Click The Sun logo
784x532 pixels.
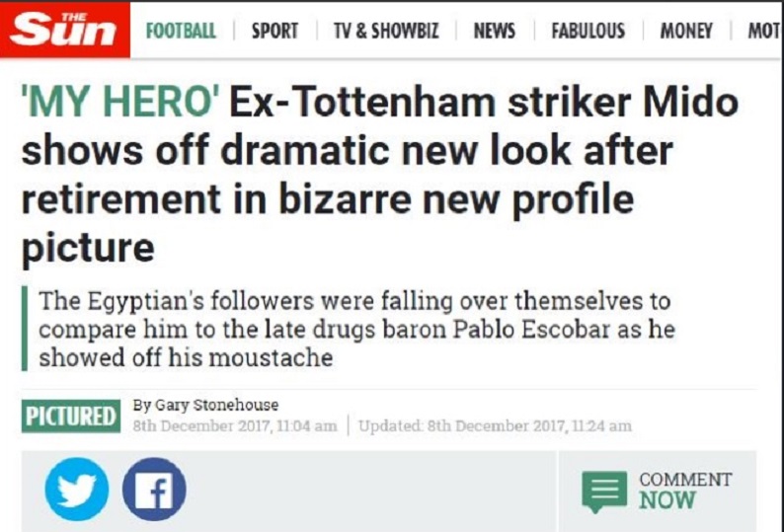click(65, 31)
